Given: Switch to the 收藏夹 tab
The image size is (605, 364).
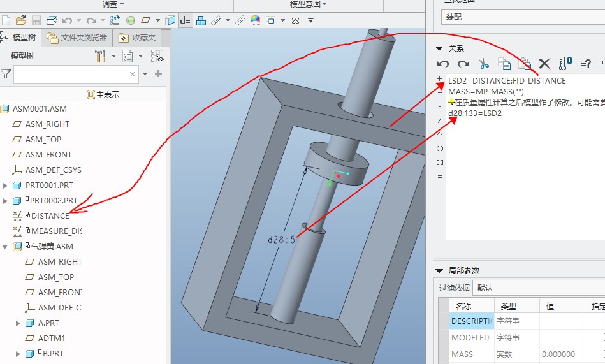Looking at the screenshot, I should point(137,38).
